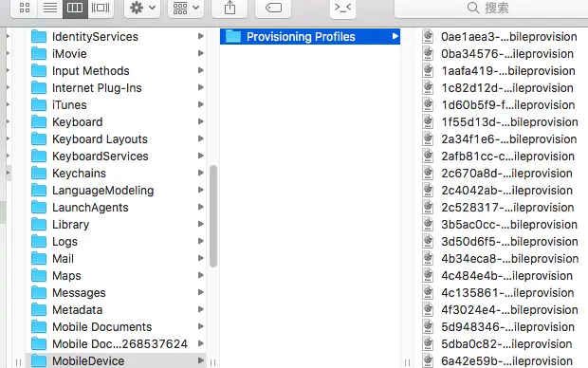The width and height of the screenshot is (588, 368).
Task: Click the Internet Plug-Ins folder icon
Action: point(39,88)
